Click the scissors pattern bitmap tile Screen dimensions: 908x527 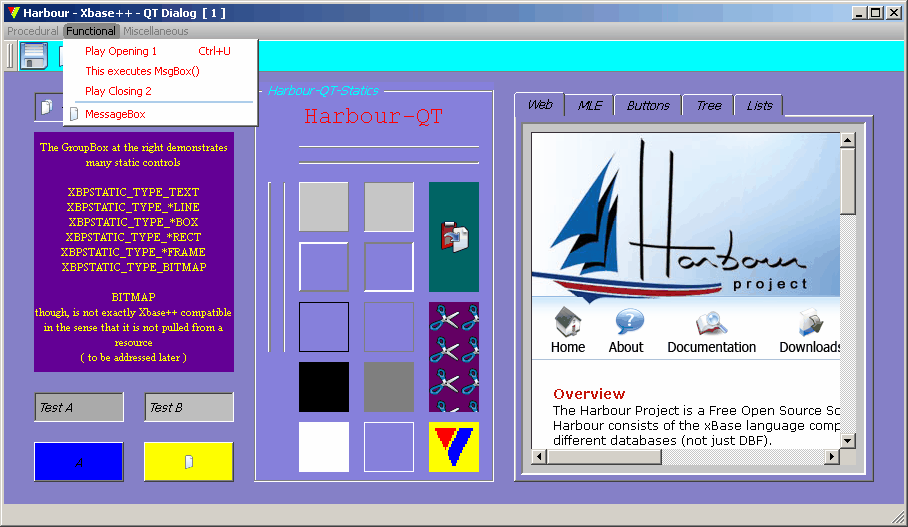click(x=453, y=357)
